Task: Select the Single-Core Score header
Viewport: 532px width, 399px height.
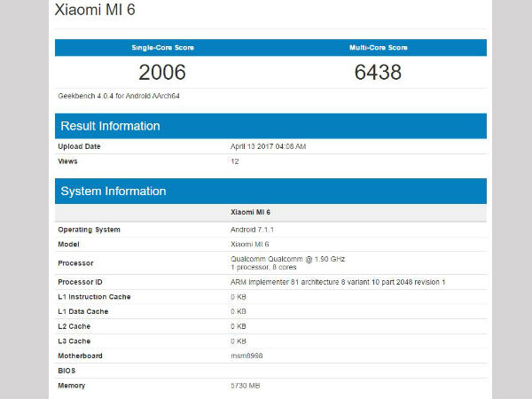Action: coord(163,48)
